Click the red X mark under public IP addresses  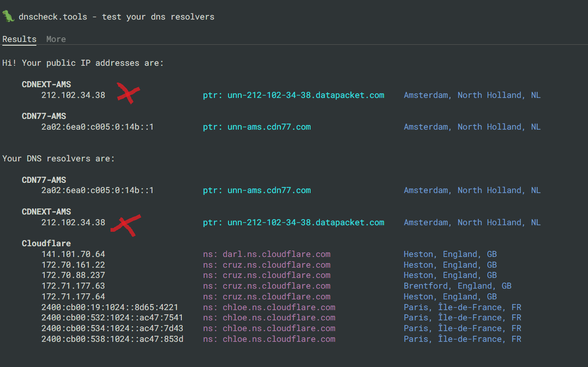click(128, 93)
